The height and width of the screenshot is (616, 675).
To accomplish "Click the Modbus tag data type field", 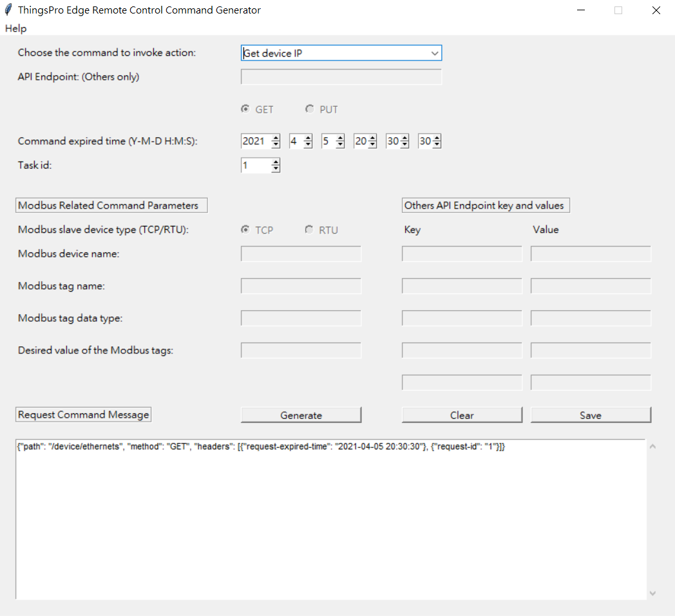I will 301,319.
